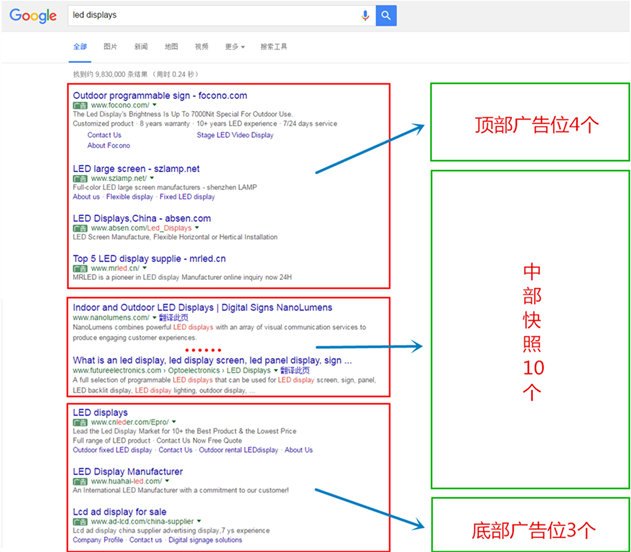Screen dimensions: 631x552
Task: Click the ad badge beside www.cnleder.com/Epro
Action: (80, 422)
